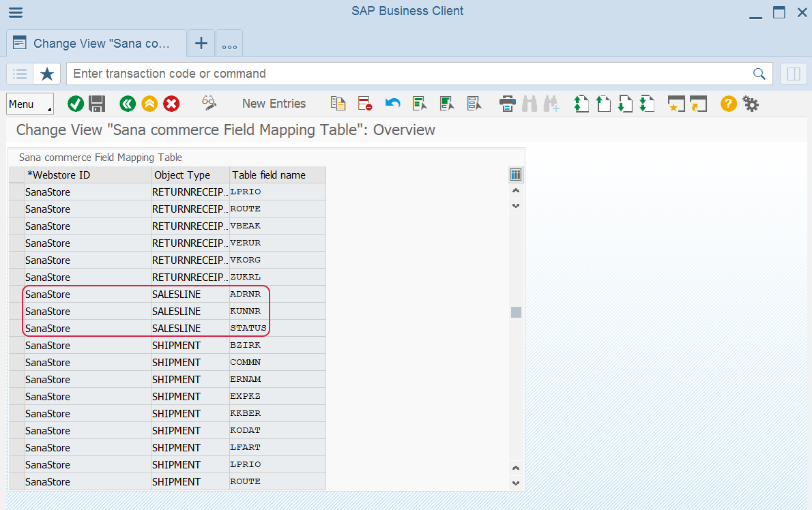Image resolution: width=812 pixels, height=510 pixels.
Task: Click the Create New Session window icon
Action: click(x=676, y=104)
